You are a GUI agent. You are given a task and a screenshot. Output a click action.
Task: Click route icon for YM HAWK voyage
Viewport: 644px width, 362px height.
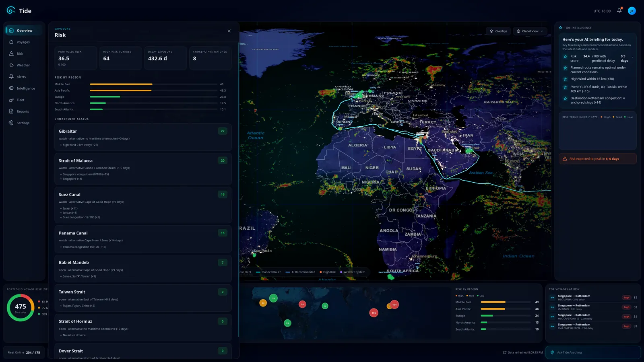tap(552, 307)
